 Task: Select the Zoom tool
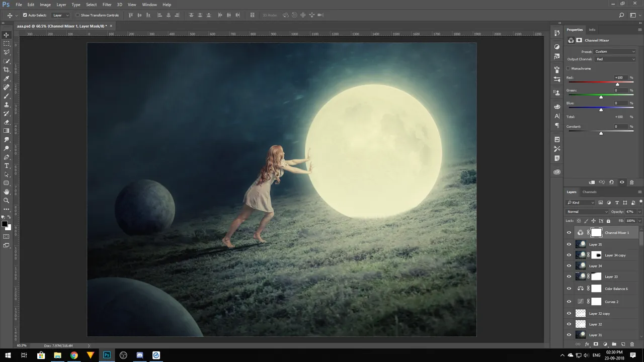[x=7, y=200]
